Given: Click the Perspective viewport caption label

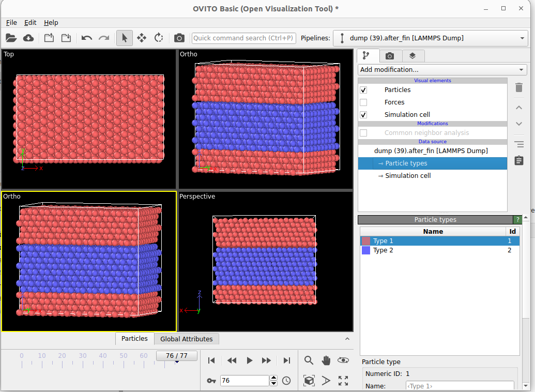Looking at the screenshot, I should click(x=197, y=197).
